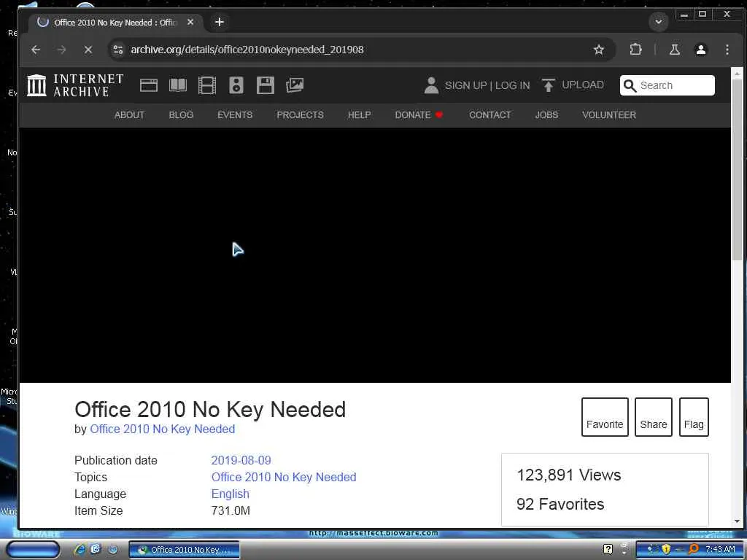Click the black media viewer area
Screen dimensions: 747x560
375,254
